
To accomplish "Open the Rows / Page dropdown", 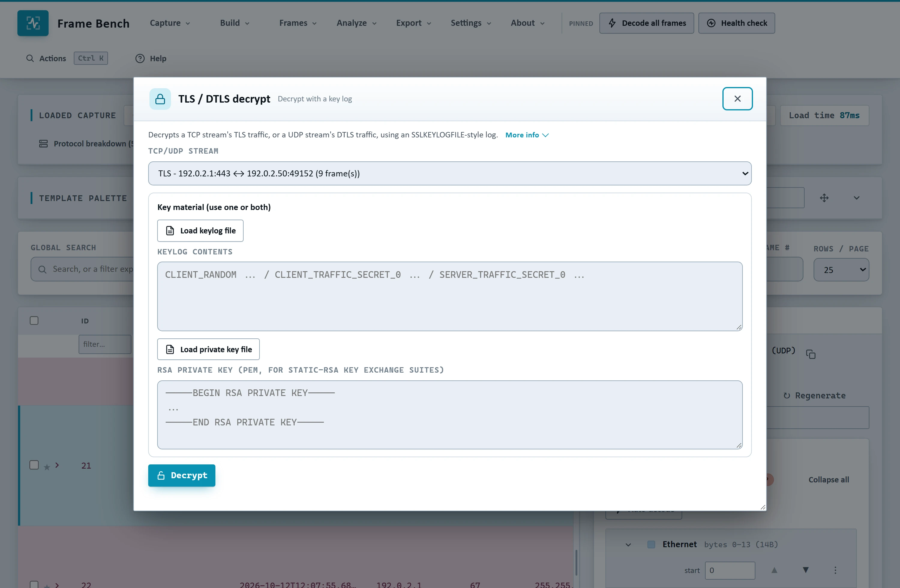I will tap(841, 270).
